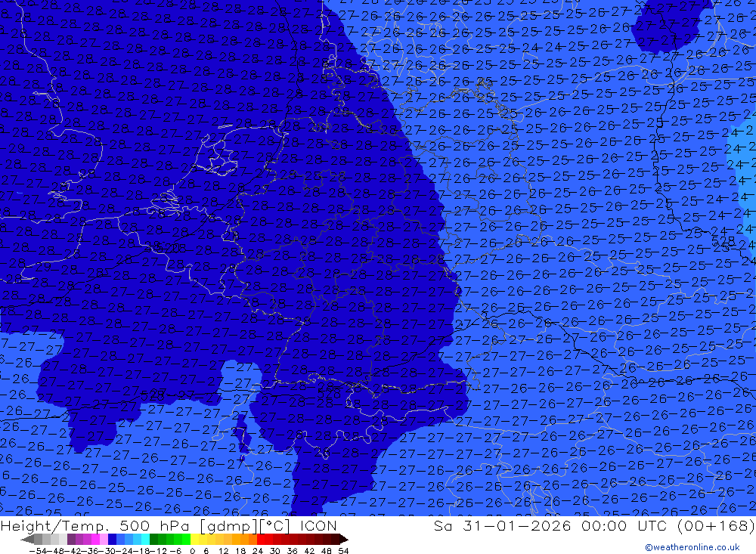Click the dark maroon right arrow end of the color scale
The width and height of the screenshot is (756, 554).
[344, 539]
